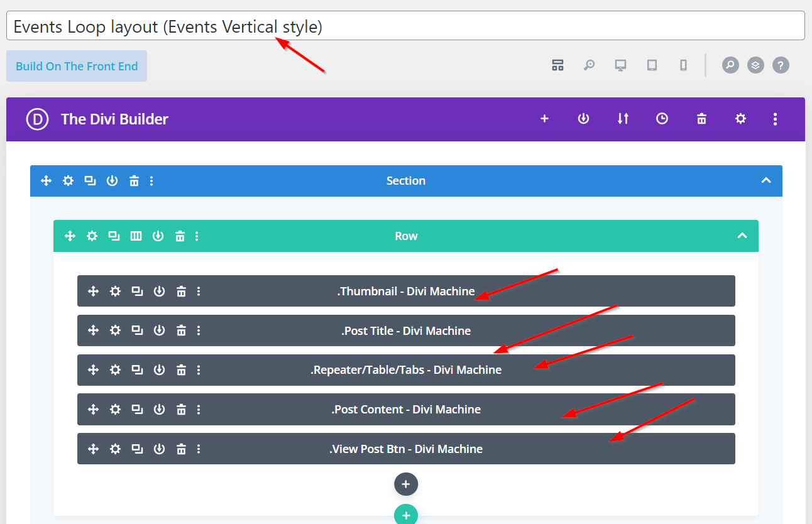Switch to phone preview icon
The width and height of the screenshot is (812, 524).
pyautogui.click(x=683, y=65)
